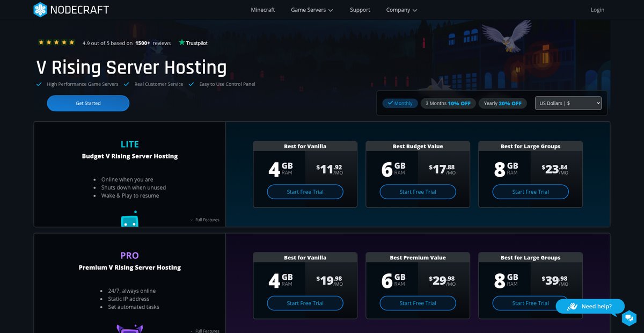Click the LITE plan robot mascot icon
Image resolution: width=644 pixels, height=333 pixels.
point(129,219)
